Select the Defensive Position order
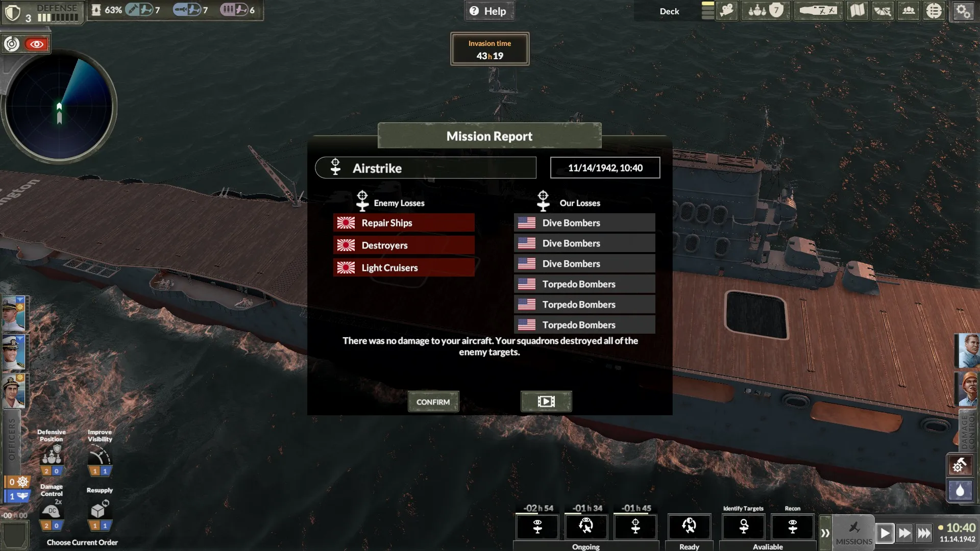980x551 pixels. point(52,453)
